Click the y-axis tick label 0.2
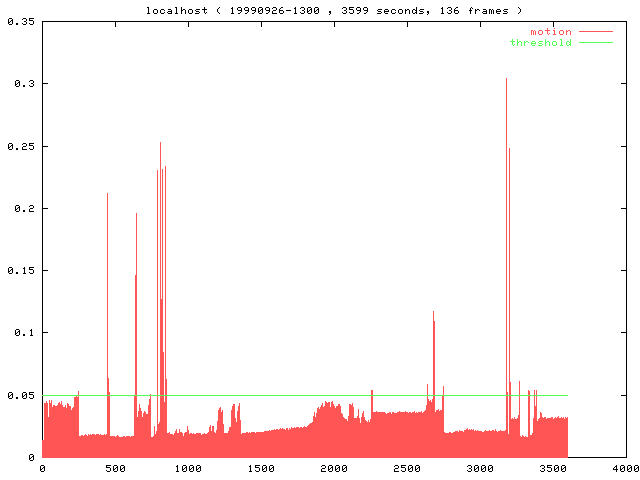Screen dimensions: 640x480 click(x=23, y=208)
